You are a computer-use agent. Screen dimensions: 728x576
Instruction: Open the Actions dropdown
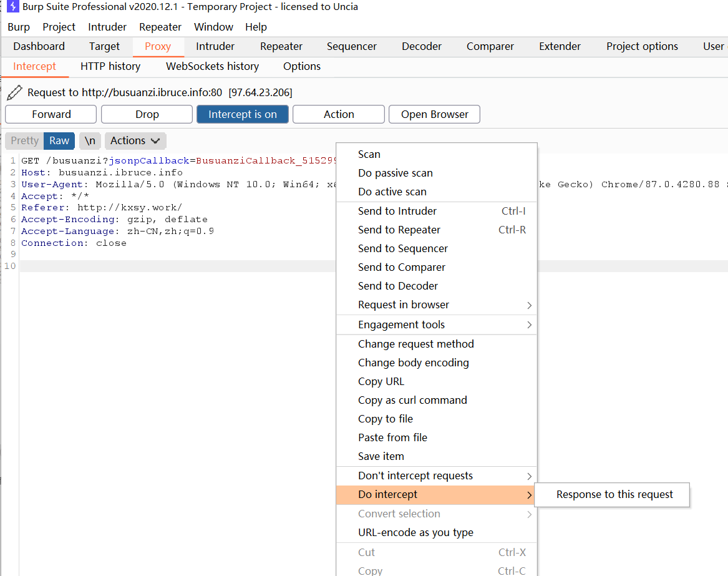135,141
